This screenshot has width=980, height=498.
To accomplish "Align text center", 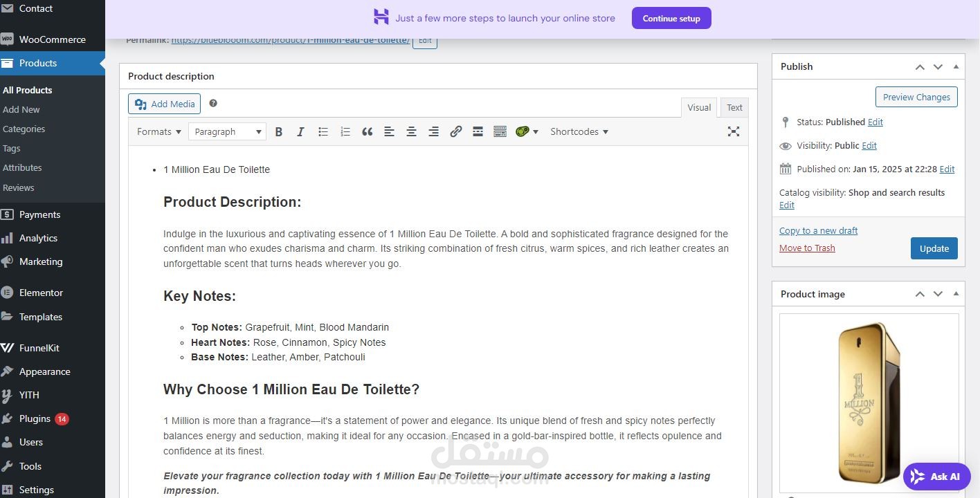I will tap(411, 131).
